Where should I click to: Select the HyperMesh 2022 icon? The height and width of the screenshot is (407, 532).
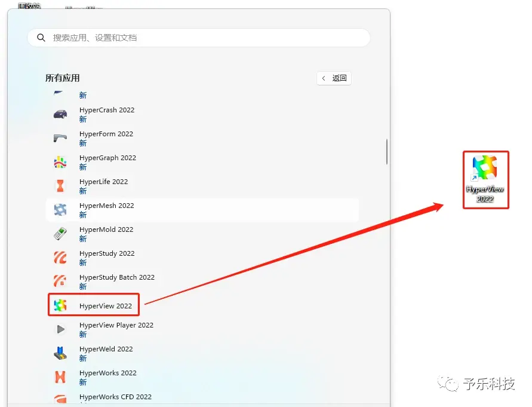pyautogui.click(x=60, y=210)
